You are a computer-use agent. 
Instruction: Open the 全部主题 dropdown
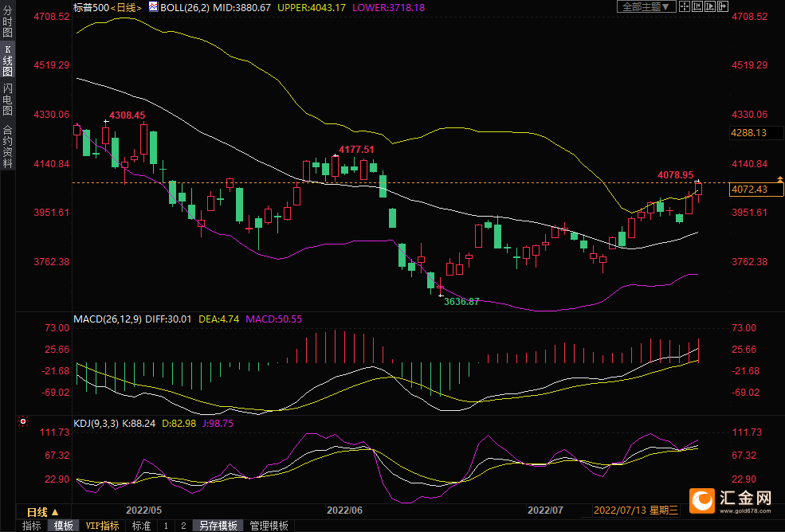click(646, 6)
